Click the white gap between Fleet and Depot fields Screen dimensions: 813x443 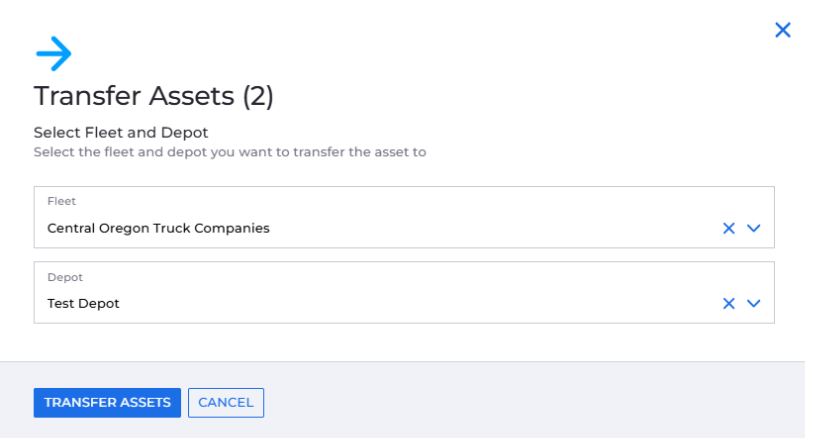(x=404, y=255)
